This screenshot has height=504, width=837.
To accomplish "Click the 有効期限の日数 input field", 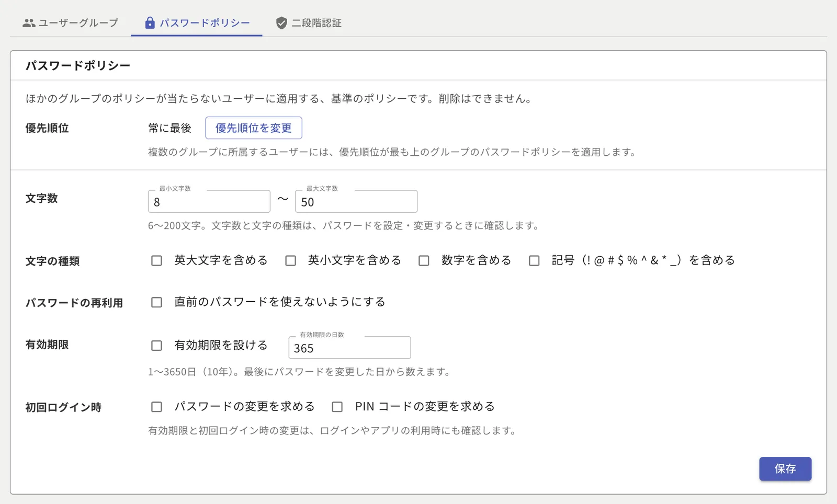I will [x=349, y=348].
